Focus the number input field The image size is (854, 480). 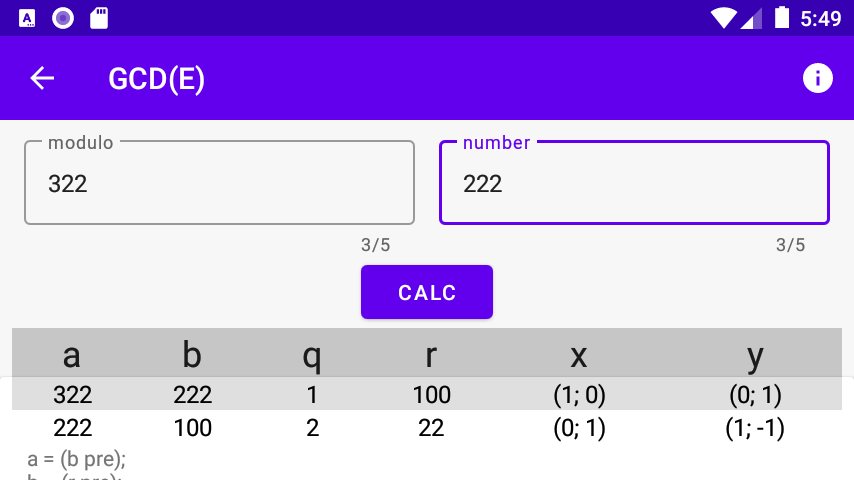point(635,183)
